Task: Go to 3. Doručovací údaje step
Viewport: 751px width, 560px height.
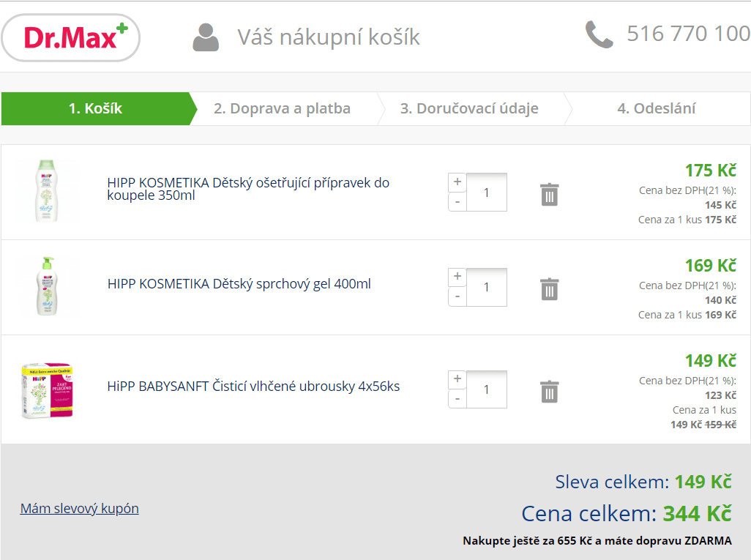Action: point(469,109)
